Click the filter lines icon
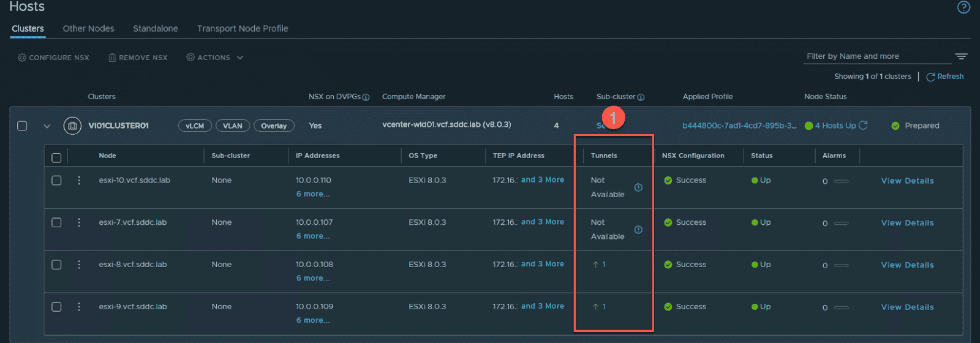Viewport: 980px width, 343px height. click(961, 56)
